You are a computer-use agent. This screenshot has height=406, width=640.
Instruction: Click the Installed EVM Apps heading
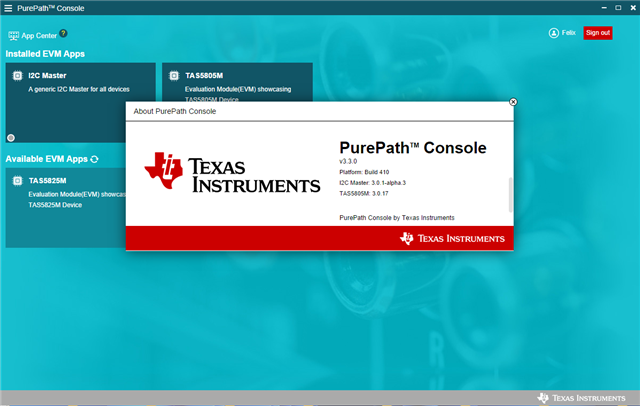coord(45,54)
